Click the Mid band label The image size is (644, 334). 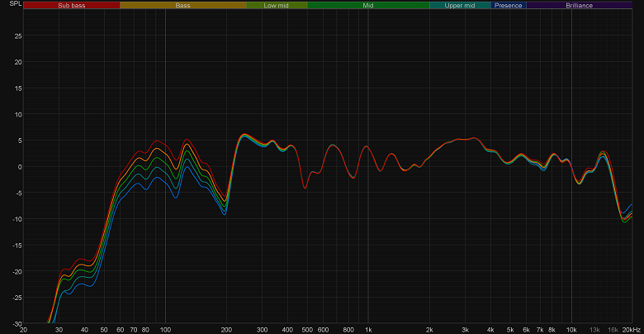(x=368, y=5)
